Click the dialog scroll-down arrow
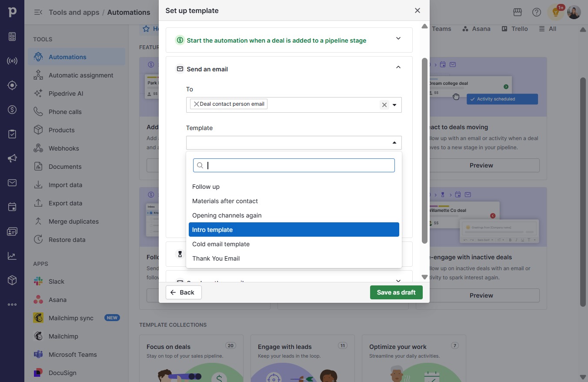The height and width of the screenshot is (382, 588). point(425,277)
